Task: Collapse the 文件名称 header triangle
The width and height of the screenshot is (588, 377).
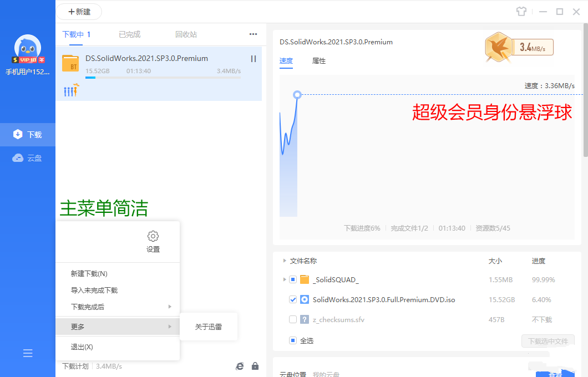Action: (x=285, y=261)
